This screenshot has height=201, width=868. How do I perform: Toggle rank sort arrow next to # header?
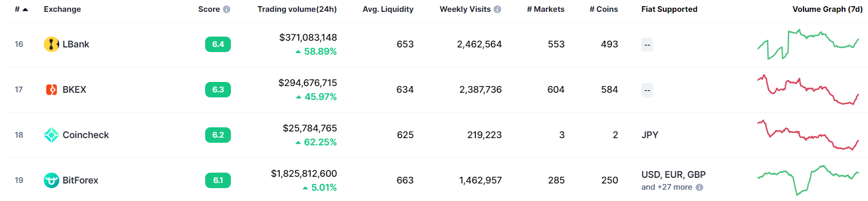pos(25,9)
